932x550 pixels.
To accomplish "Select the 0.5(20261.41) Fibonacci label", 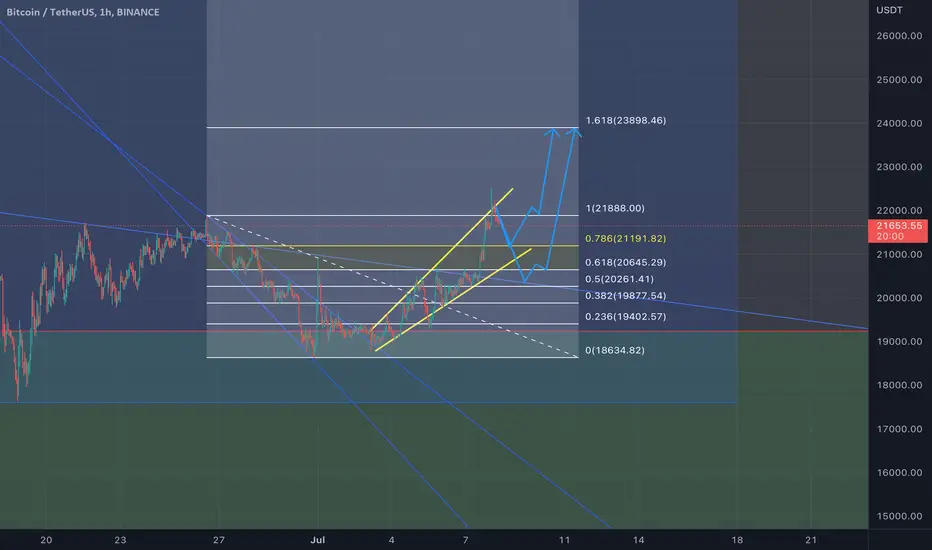I will coord(619,279).
